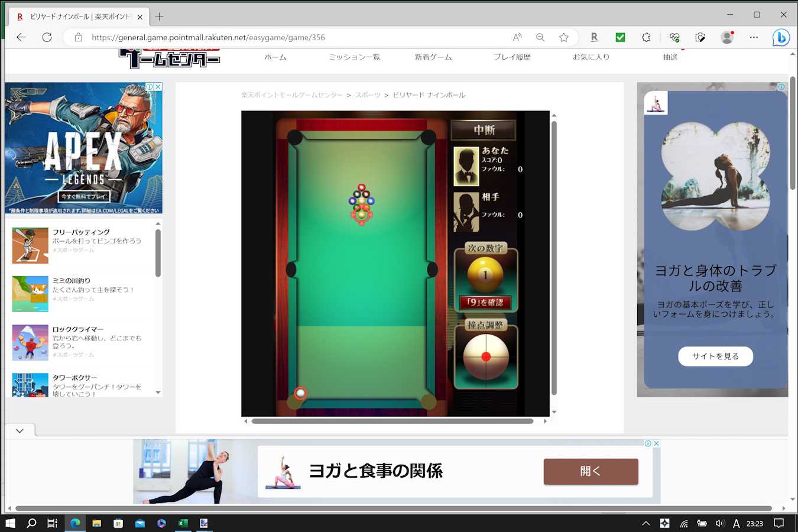Click the browser extensions puzzle icon
798x532 pixels.
tap(646, 37)
